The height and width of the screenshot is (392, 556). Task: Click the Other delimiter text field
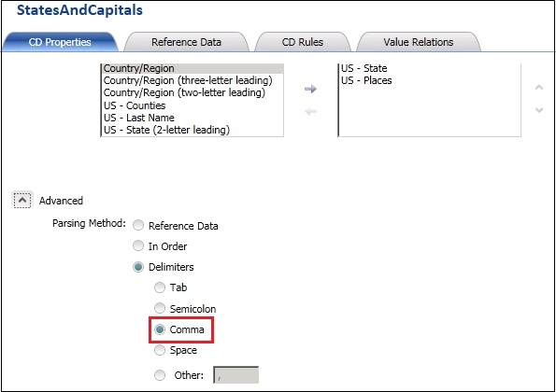235,375
